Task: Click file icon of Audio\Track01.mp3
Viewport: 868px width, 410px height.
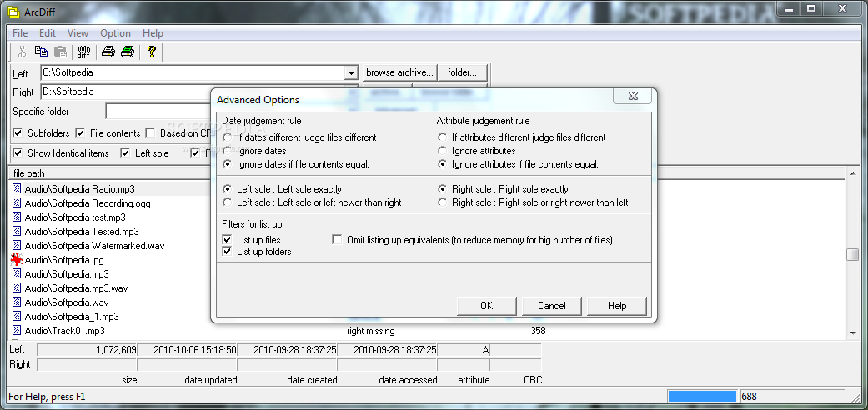Action: (17, 331)
